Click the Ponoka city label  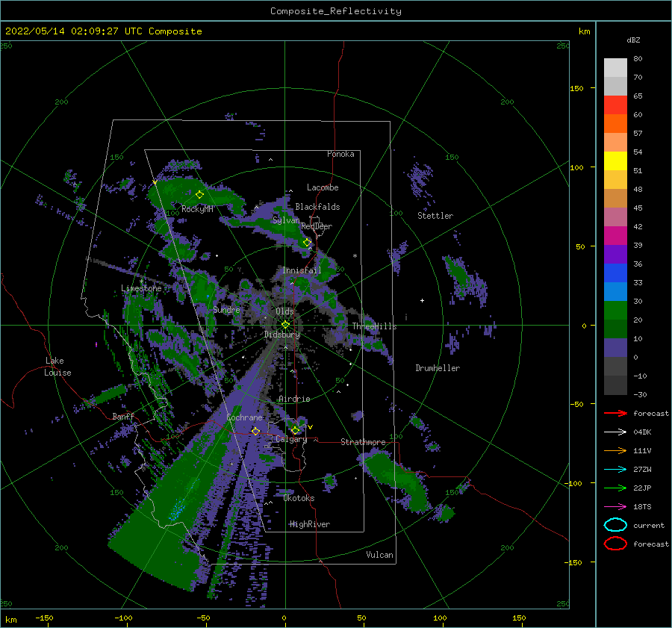(x=340, y=154)
